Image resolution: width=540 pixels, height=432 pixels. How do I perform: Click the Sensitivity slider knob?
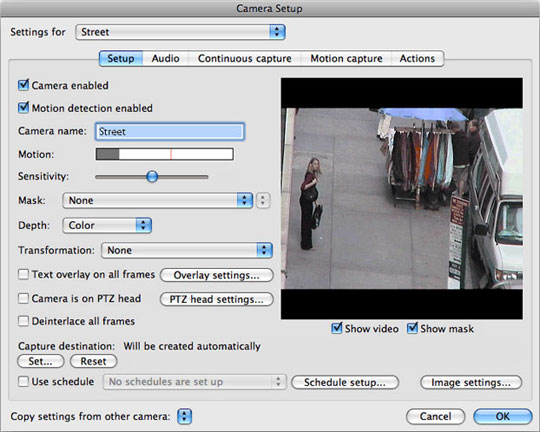[152, 177]
